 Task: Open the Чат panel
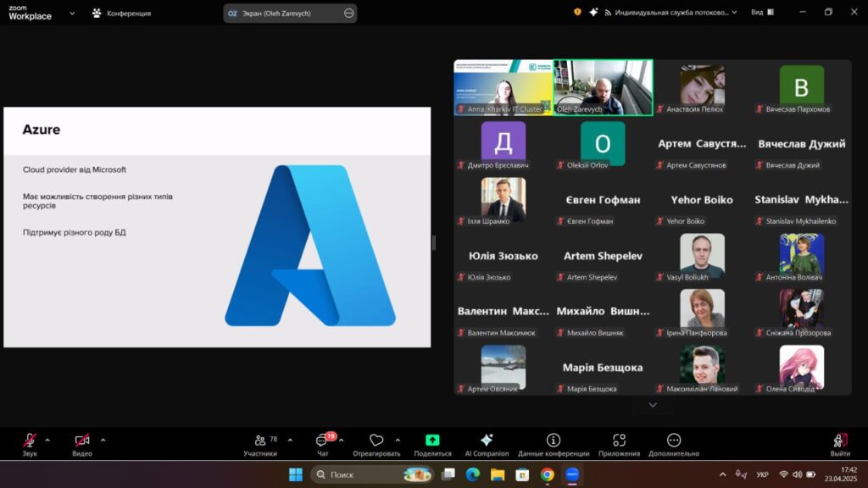pyautogui.click(x=323, y=444)
